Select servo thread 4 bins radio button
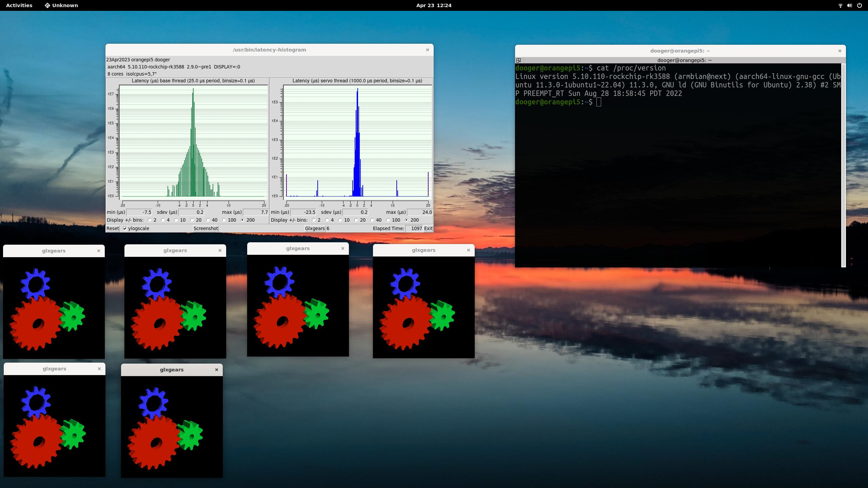 (327, 220)
